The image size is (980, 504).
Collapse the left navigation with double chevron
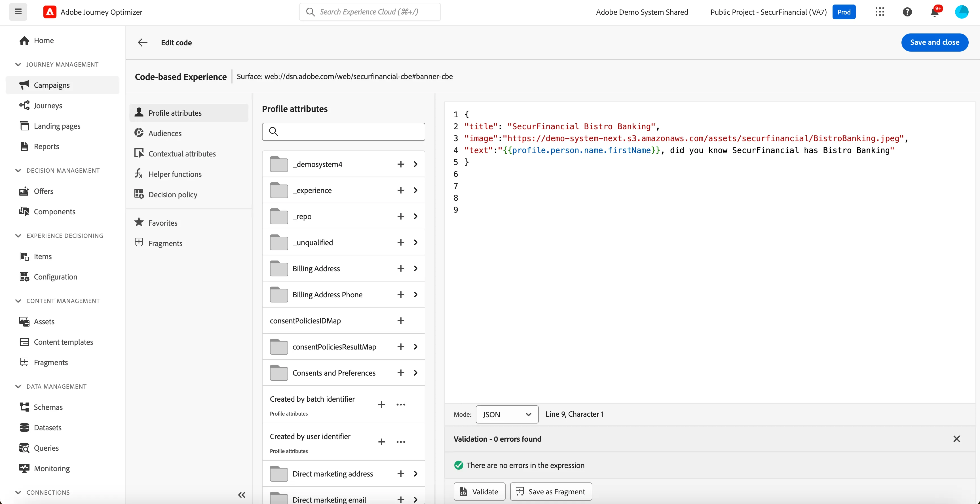242,494
